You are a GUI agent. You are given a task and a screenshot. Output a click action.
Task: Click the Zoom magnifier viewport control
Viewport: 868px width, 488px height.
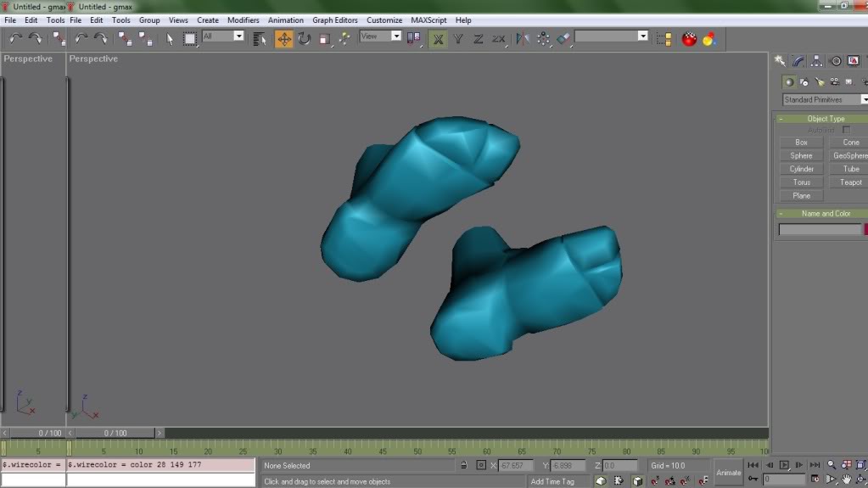(x=832, y=465)
